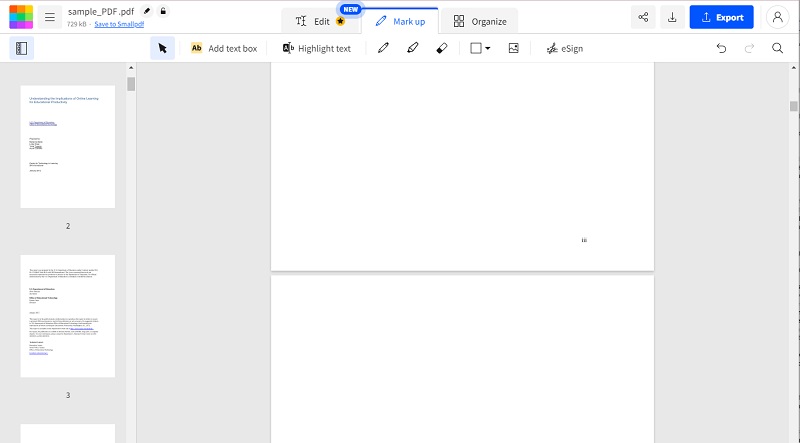Viewport: 800px width, 443px height.
Task: Click thumbnail panel scrollbar handle
Action: point(131,84)
